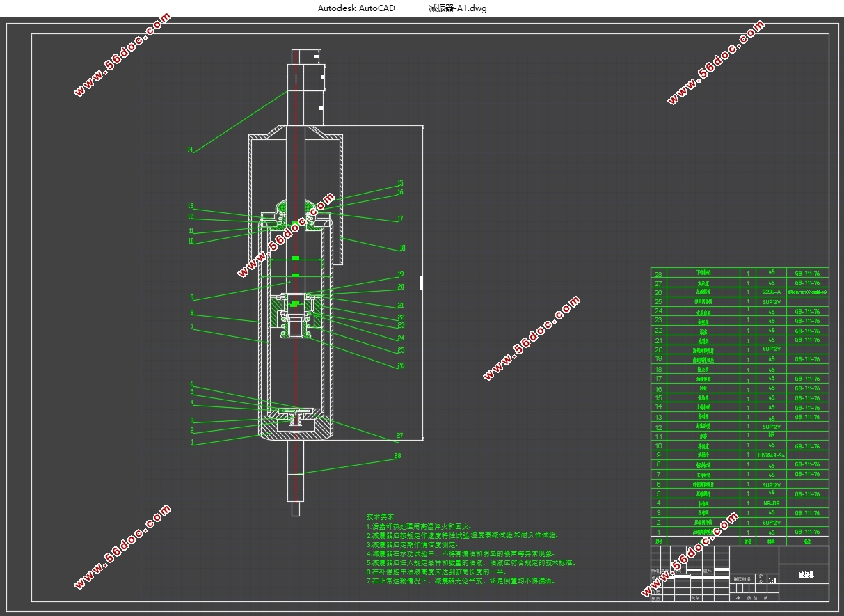
Task: Select the "技术要求" heading in the drawing
Action: click(380, 517)
